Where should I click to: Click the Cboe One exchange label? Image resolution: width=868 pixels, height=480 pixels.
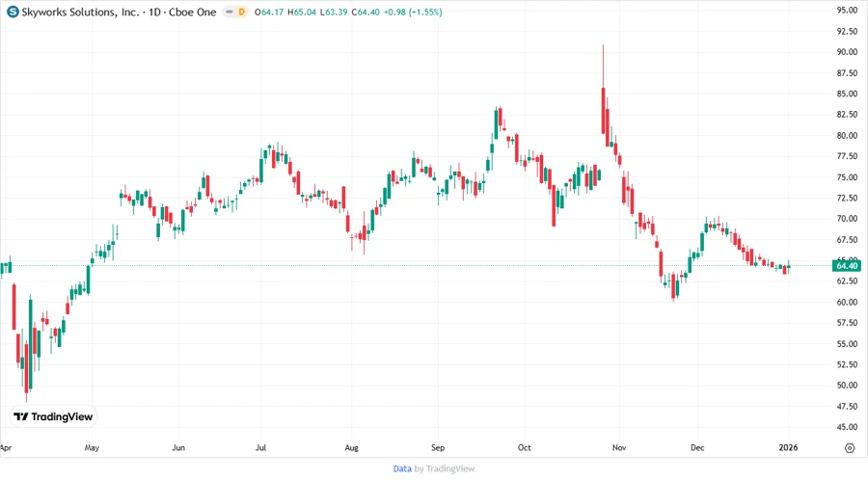point(193,13)
